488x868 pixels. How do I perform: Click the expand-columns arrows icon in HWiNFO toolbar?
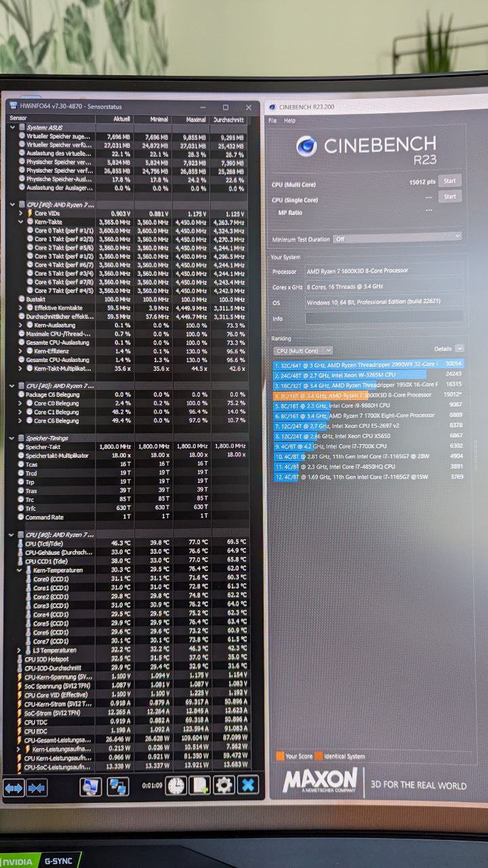click(14, 787)
